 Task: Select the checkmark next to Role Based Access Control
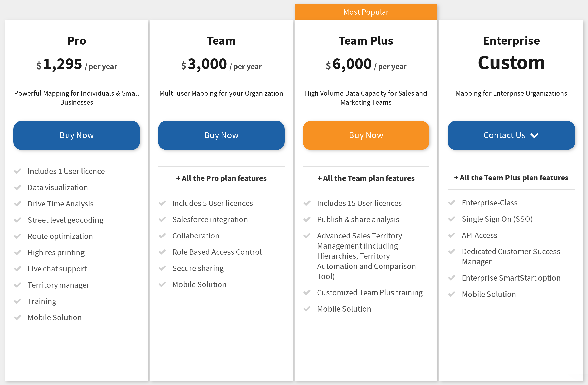click(x=162, y=252)
